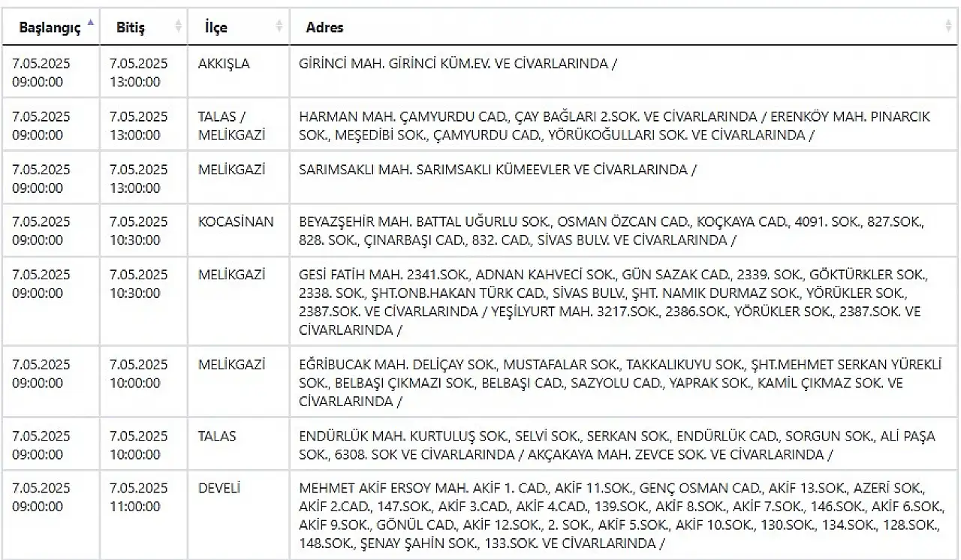The image size is (961, 560).
Task: Click the GİRİNCİ MAH. address cell
Action: tap(624, 71)
